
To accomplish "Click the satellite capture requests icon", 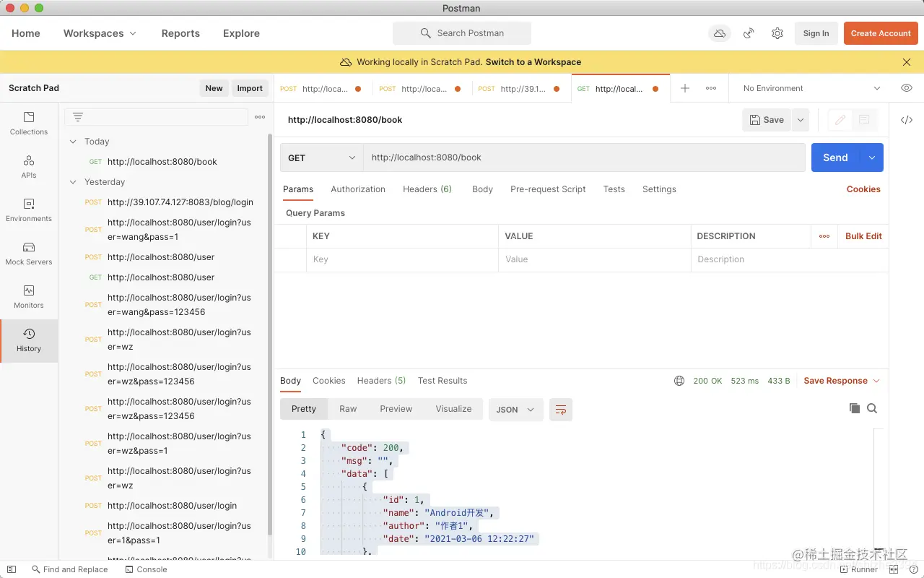I will pyautogui.click(x=749, y=33).
